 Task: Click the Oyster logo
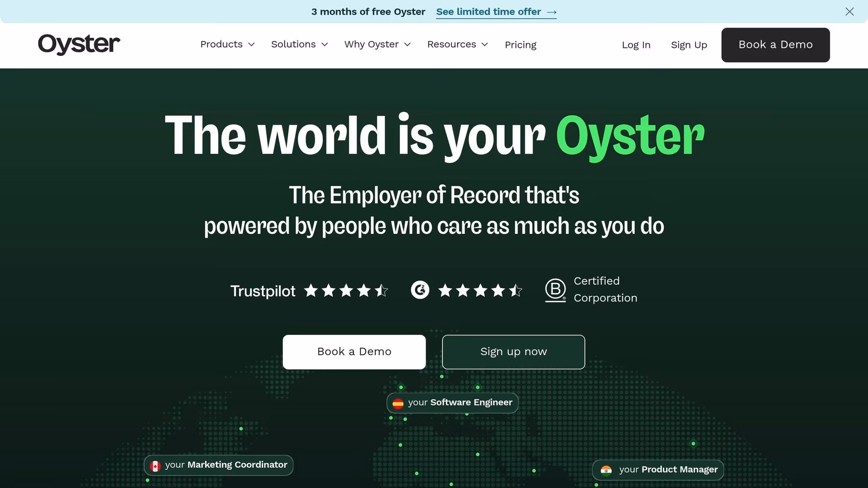tap(79, 44)
